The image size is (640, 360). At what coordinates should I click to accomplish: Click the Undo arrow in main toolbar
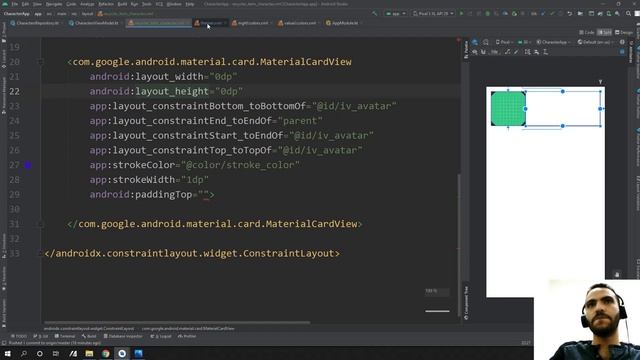pos(569,13)
